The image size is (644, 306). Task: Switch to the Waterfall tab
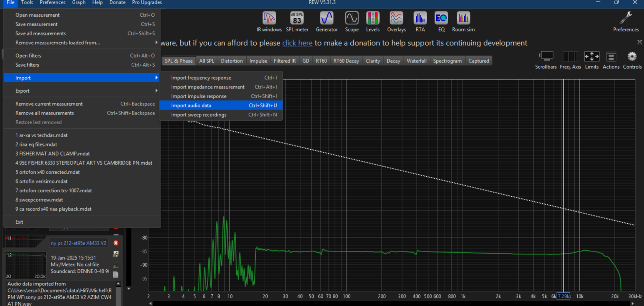[416, 61]
